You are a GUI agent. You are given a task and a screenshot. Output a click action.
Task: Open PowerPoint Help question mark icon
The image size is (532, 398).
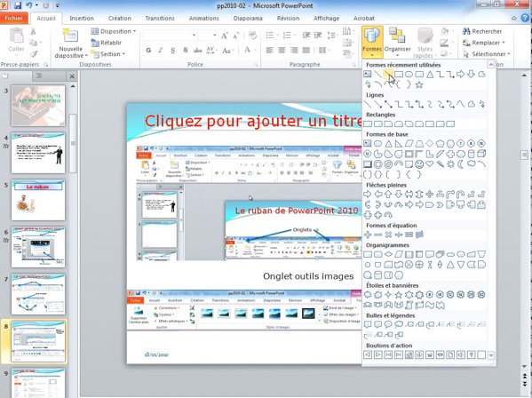click(x=525, y=18)
